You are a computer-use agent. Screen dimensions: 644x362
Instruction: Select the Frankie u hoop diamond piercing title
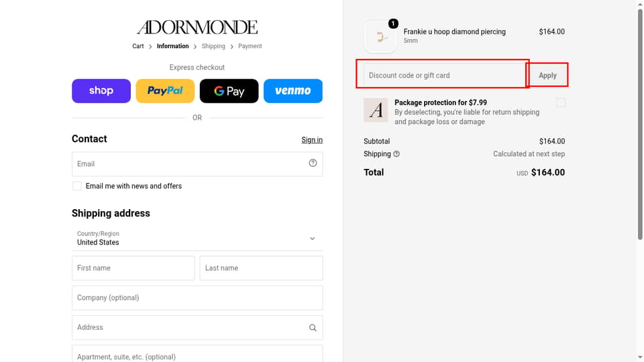(x=455, y=32)
